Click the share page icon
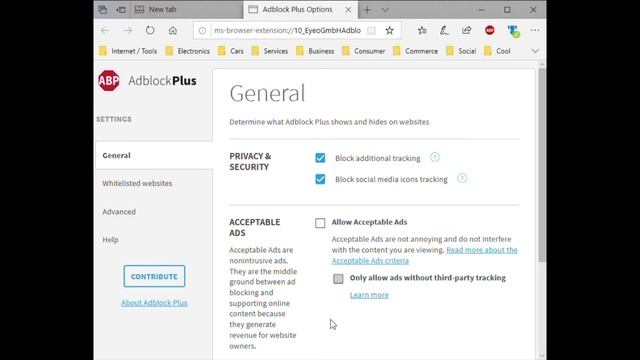 tap(467, 30)
